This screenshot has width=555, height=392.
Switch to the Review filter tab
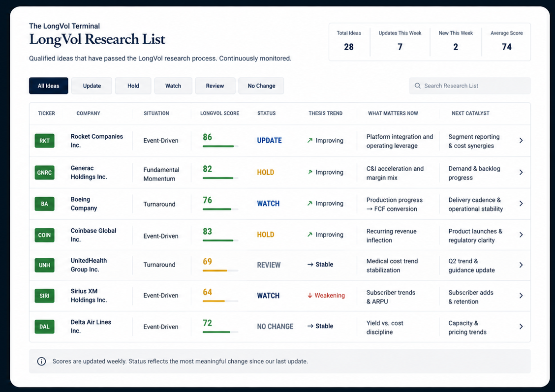(x=215, y=86)
